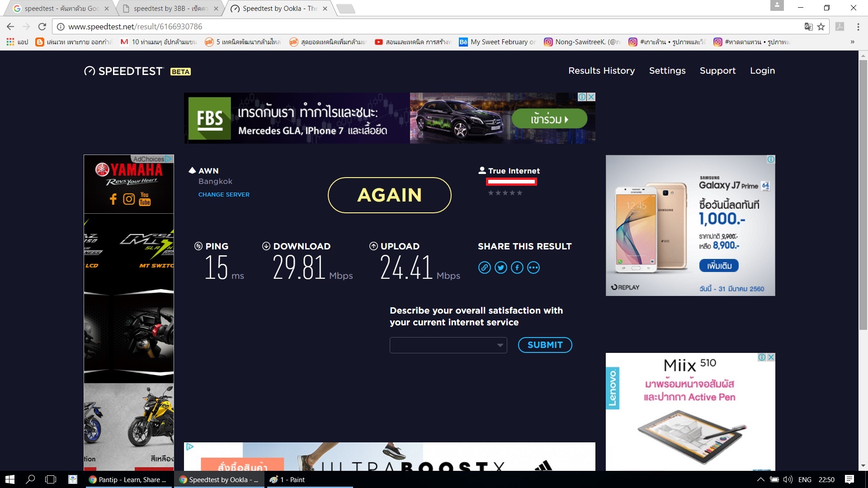Screen dimensions: 868x488
Task: Open the My Sweet February bookmark
Action: [497, 42]
